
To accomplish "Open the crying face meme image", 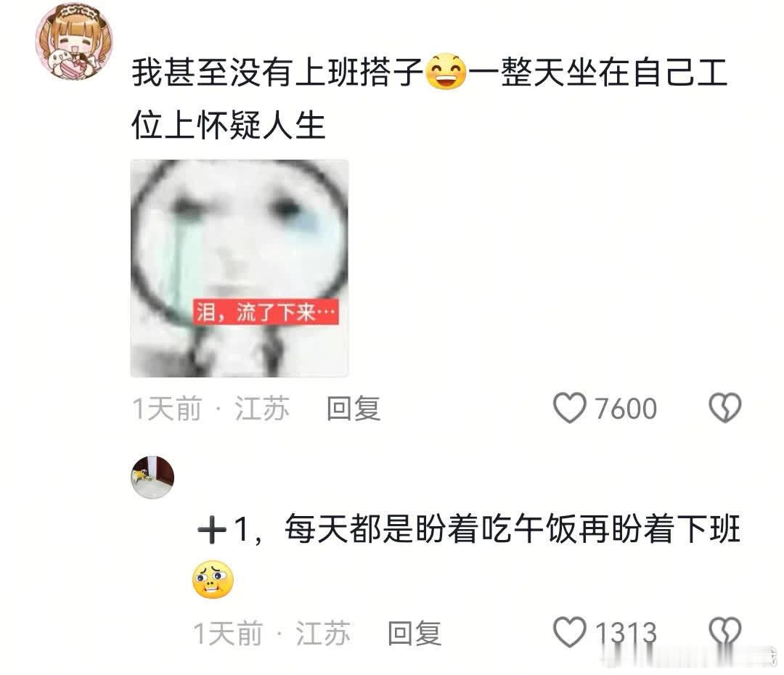I will (x=239, y=269).
